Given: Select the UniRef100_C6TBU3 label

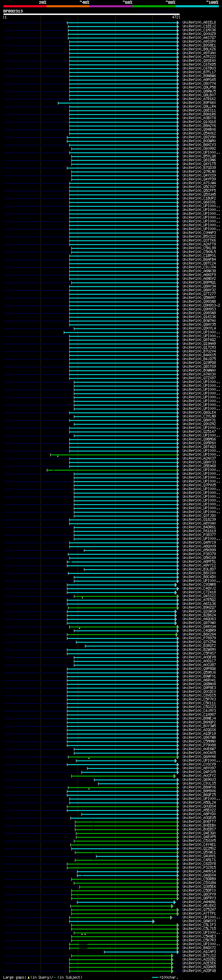Looking at the screenshot, I should (199, 68).
